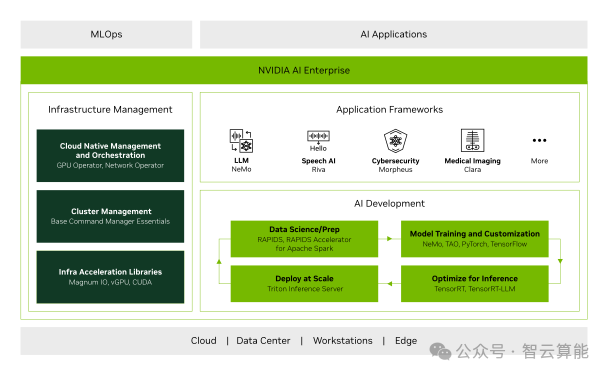
Task: Click 'RAPIDS, RAPIDS Accelerator' text line
Action: [x=304, y=240]
